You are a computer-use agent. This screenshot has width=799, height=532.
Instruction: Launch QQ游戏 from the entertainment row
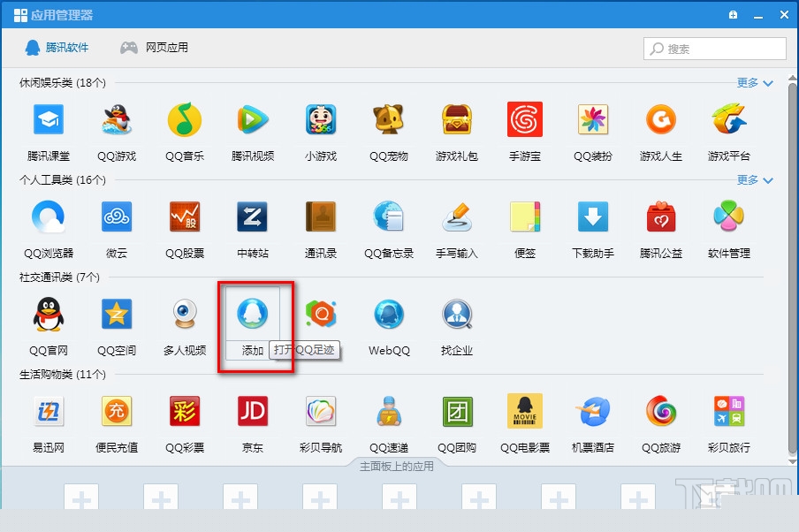pos(117,120)
